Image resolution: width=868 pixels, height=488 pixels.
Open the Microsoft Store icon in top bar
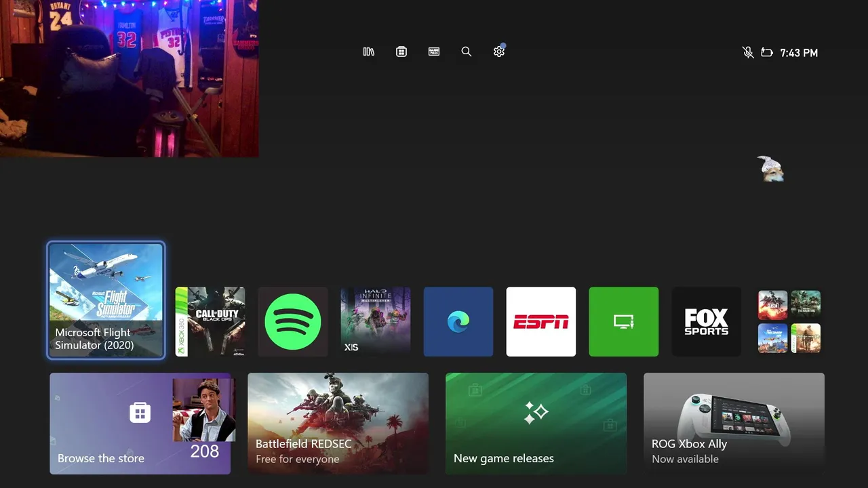coord(401,52)
